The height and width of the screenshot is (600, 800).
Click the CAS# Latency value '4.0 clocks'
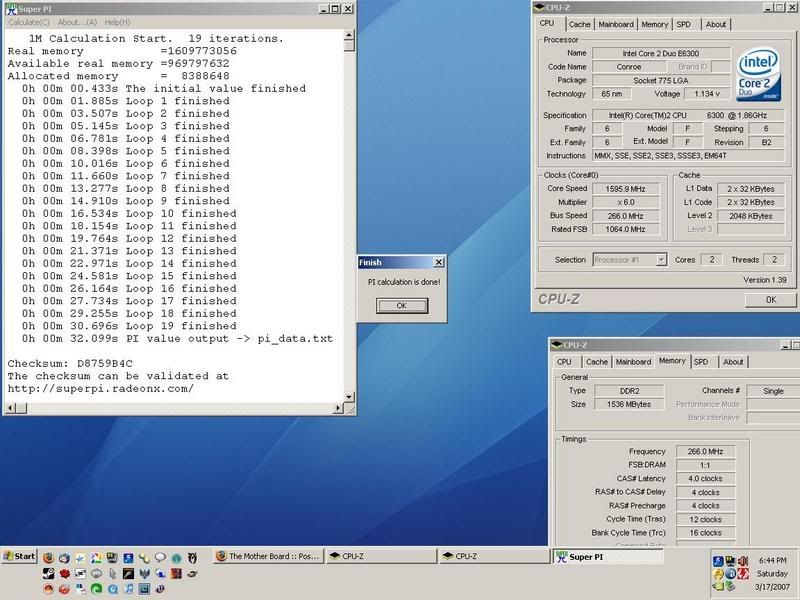click(705, 479)
